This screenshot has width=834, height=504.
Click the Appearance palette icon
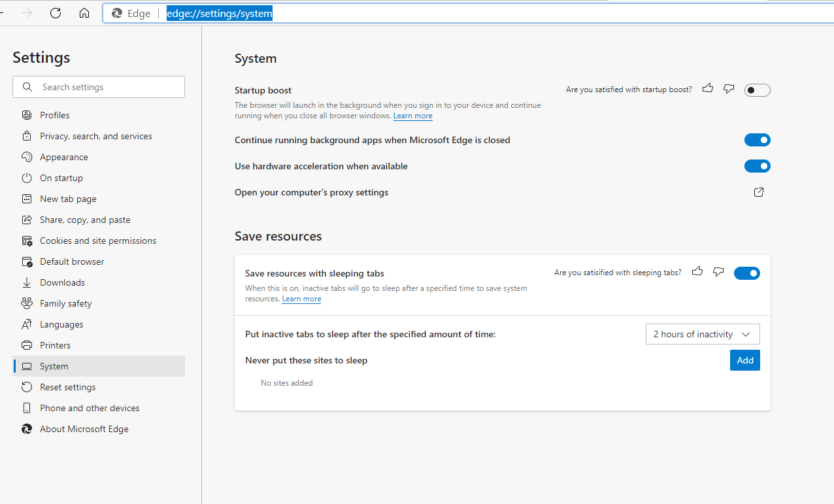tap(27, 157)
